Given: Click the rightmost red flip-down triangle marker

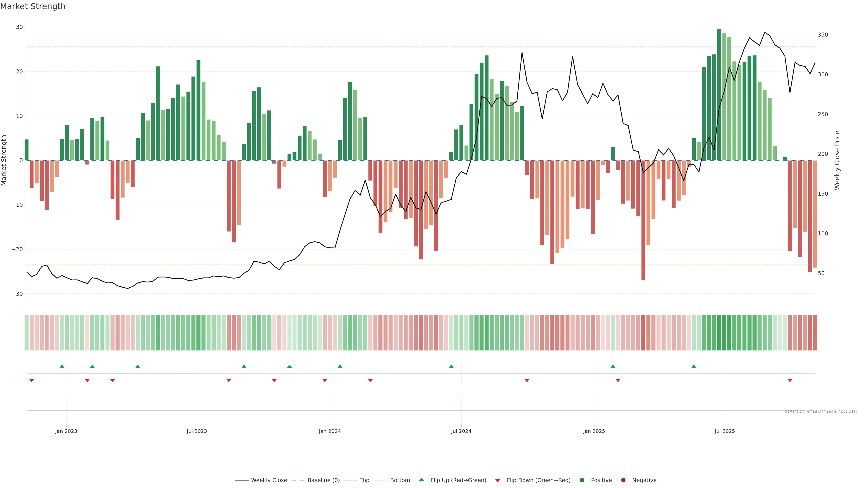Looking at the screenshot, I should (x=790, y=380).
